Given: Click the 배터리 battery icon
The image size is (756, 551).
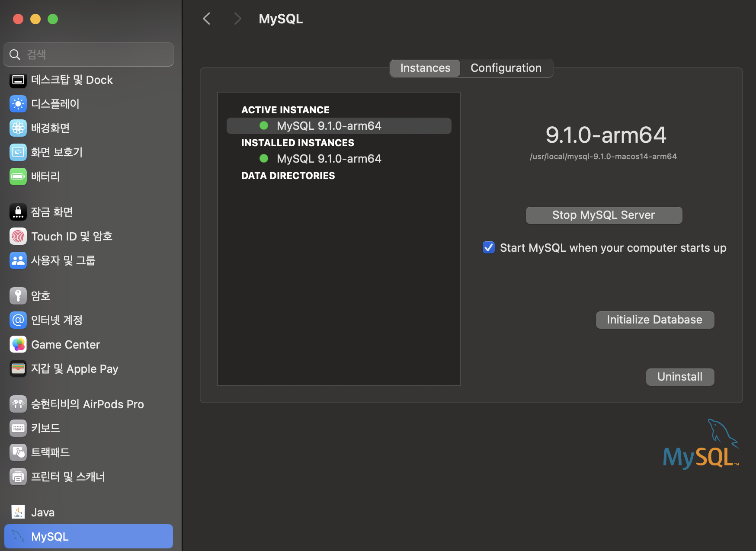Looking at the screenshot, I should click(x=18, y=176).
